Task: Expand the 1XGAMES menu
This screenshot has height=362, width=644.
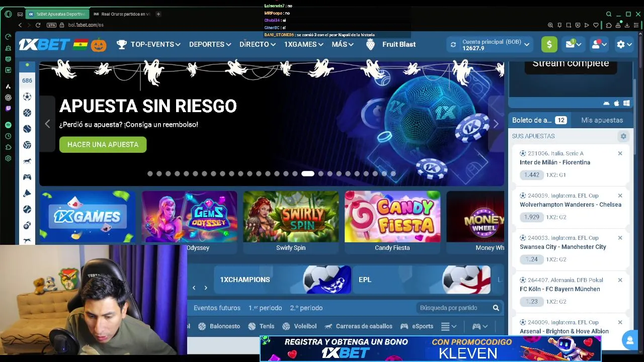Action: pos(303,44)
